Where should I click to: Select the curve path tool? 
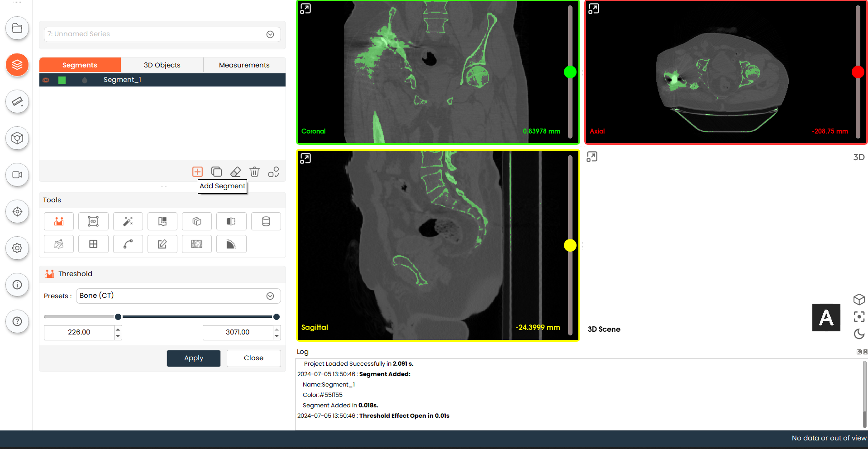click(x=128, y=244)
